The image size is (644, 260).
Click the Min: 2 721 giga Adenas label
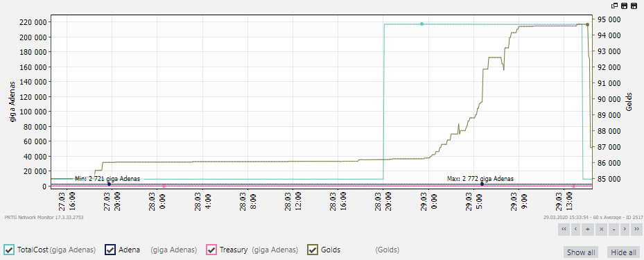click(x=107, y=179)
